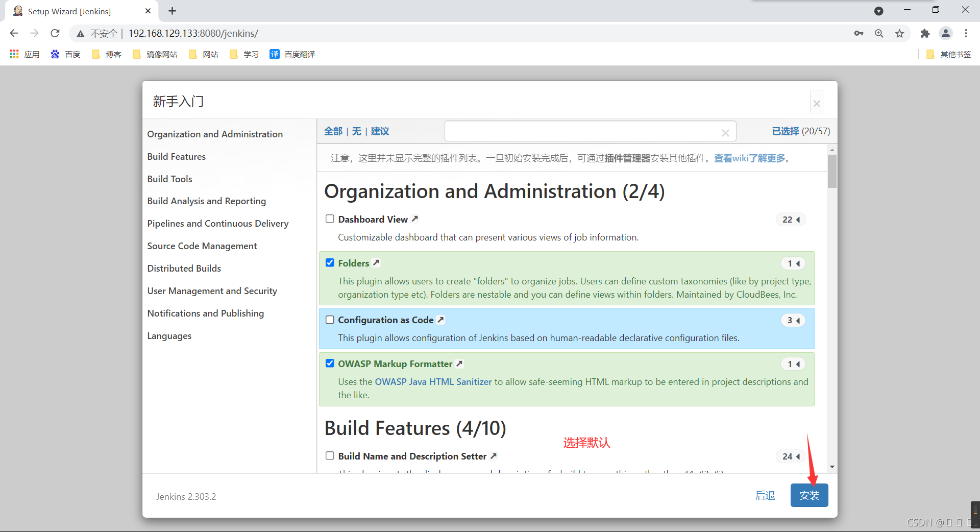Jump to User Management and Security category
Image resolution: width=980 pixels, height=532 pixels.
pos(212,291)
